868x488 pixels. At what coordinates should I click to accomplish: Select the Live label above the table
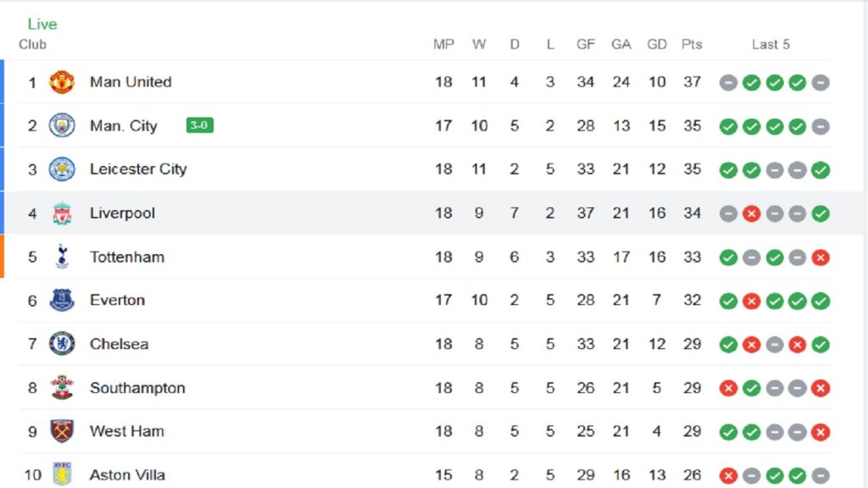[x=42, y=24]
